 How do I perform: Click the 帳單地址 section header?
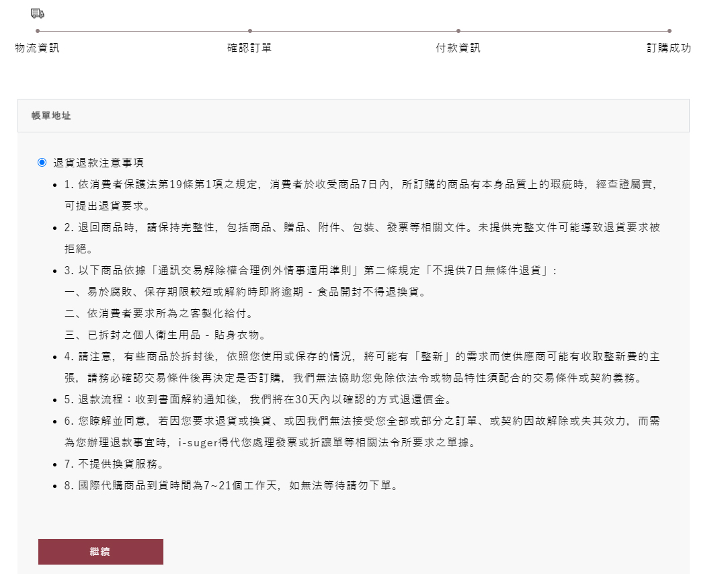tap(51, 116)
